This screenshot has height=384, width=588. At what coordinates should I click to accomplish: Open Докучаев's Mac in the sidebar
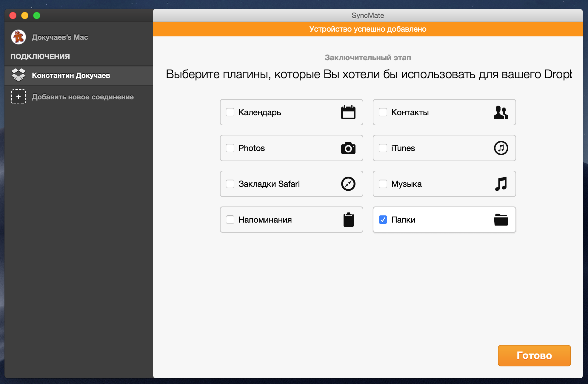click(x=60, y=37)
